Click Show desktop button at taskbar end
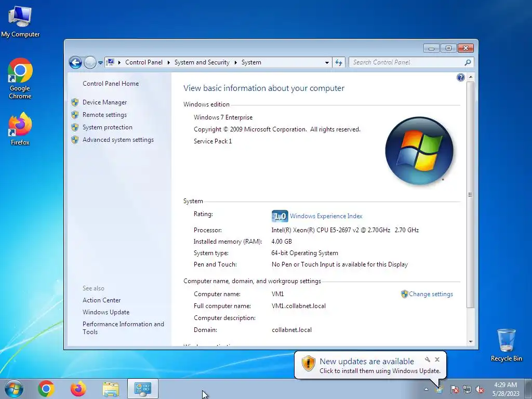Image resolution: width=532 pixels, height=399 pixels. [x=528, y=389]
